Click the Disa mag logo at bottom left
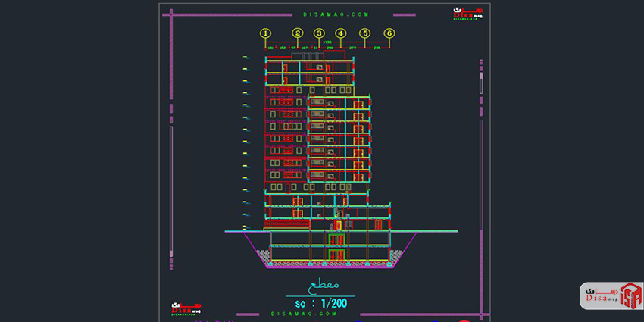This screenshot has width=644, height=322. click(185, 308)
